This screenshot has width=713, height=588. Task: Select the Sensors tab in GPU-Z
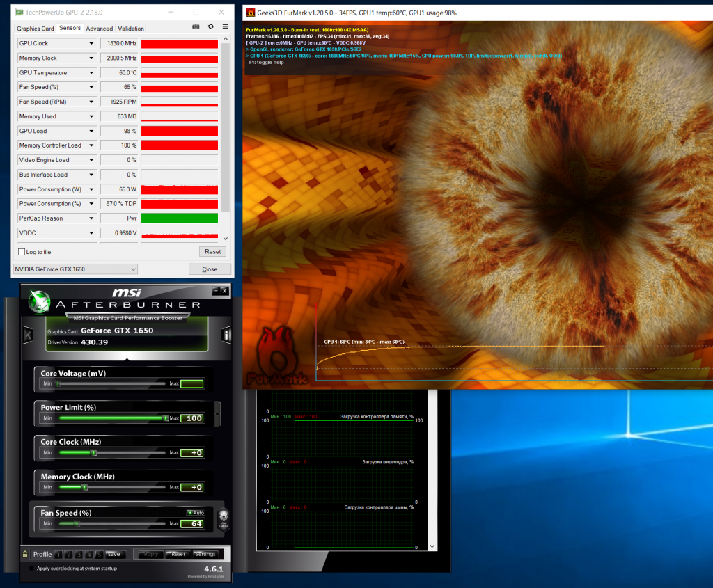(70, 28)
